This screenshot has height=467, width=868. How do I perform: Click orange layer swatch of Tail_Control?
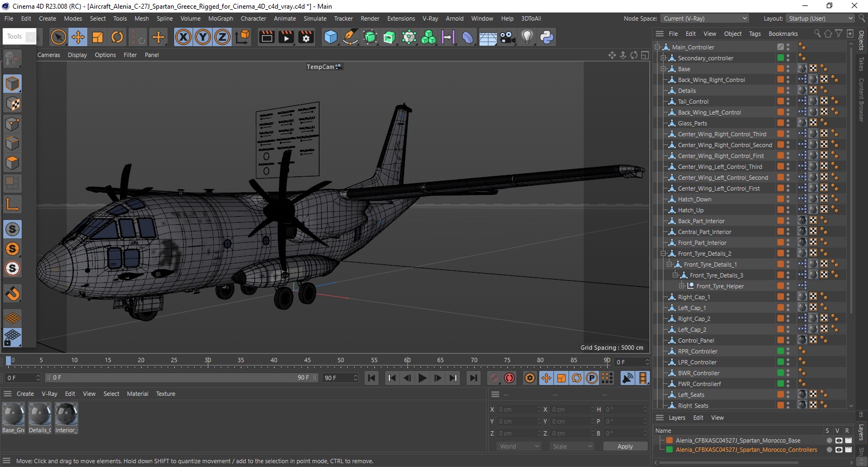pos(780,101)
